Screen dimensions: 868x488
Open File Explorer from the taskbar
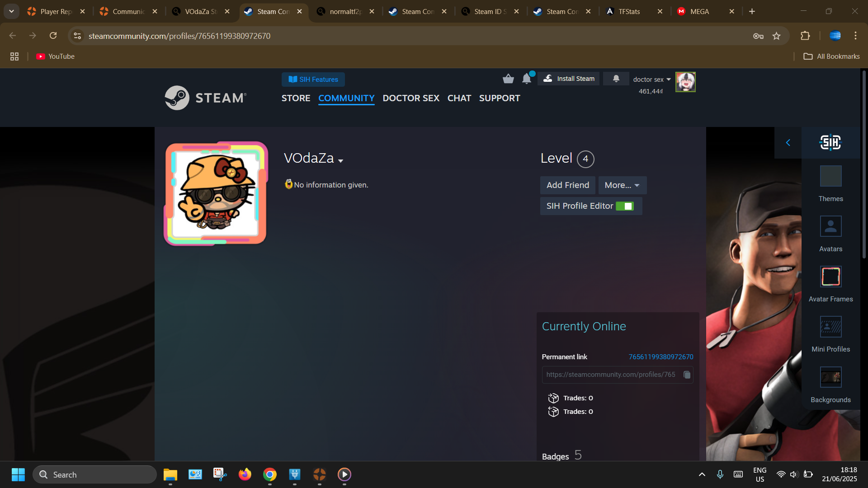[x=170, y=474]
